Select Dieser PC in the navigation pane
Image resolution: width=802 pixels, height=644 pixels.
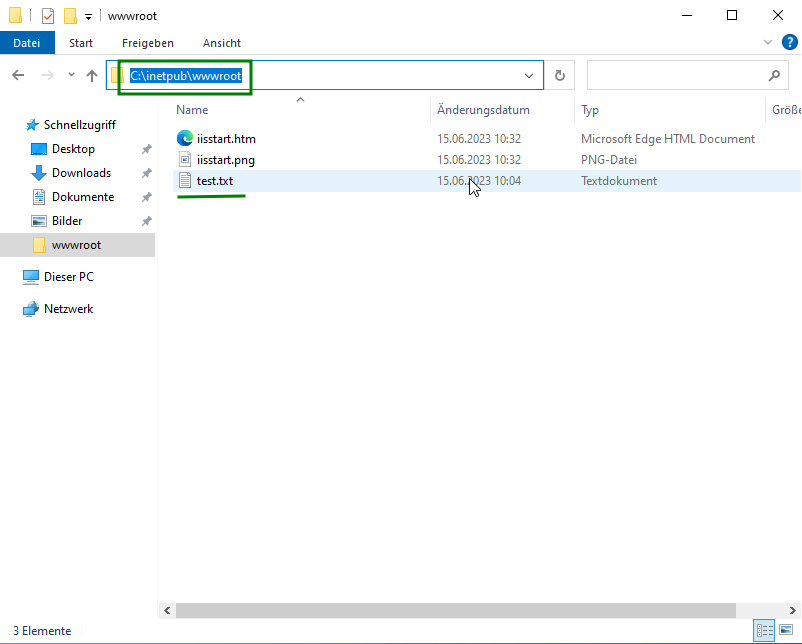click(69, 277)
